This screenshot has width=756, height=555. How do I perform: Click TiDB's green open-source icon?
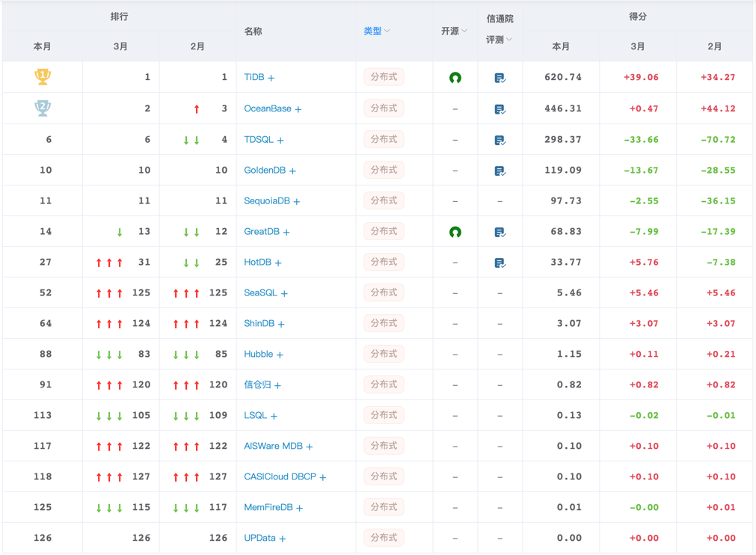point(455,78)
